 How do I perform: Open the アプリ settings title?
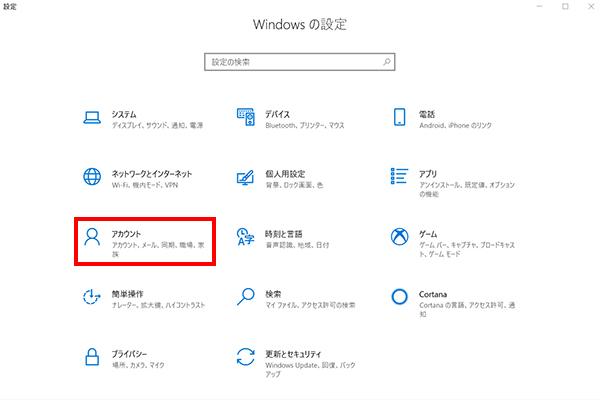click(x=428, y=174)
